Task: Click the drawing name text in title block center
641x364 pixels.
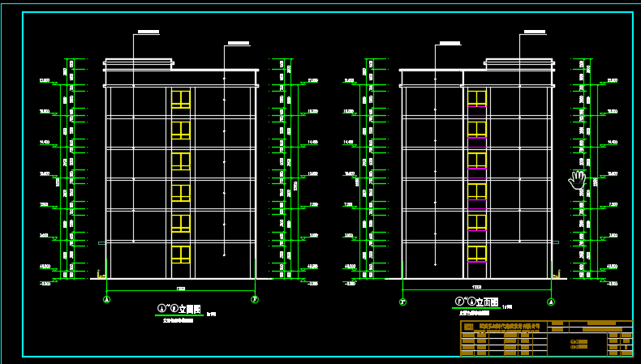Action: 579,342
